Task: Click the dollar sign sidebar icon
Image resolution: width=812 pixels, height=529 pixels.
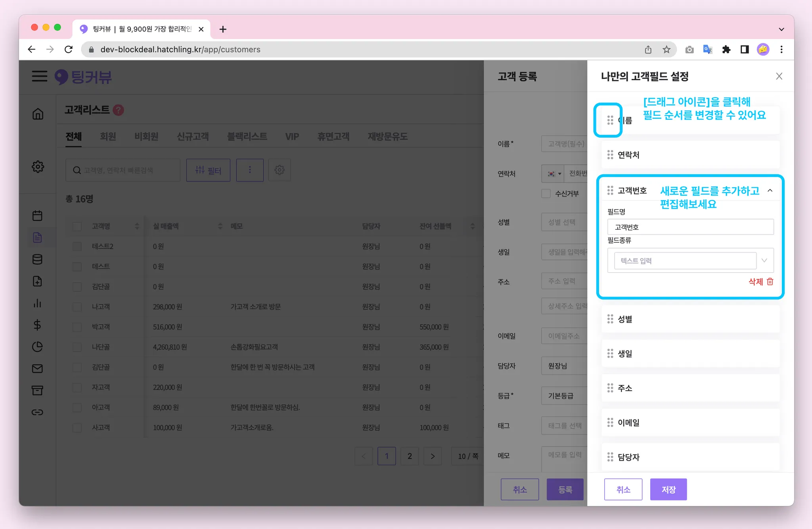Action: 37,325
